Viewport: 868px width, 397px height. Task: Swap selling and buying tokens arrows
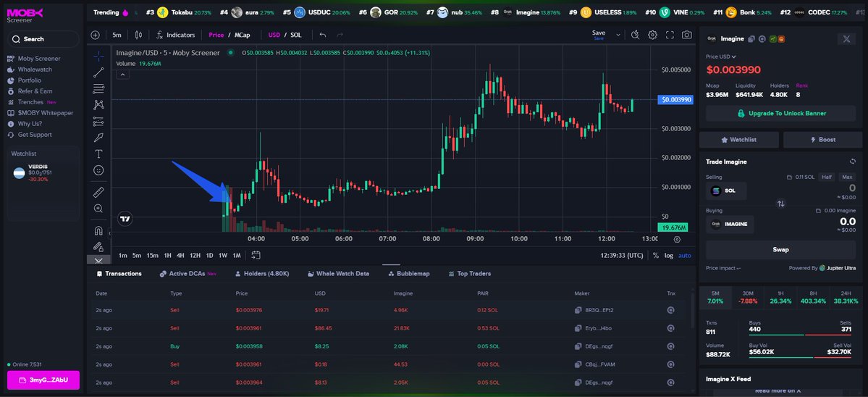[780, 203]
